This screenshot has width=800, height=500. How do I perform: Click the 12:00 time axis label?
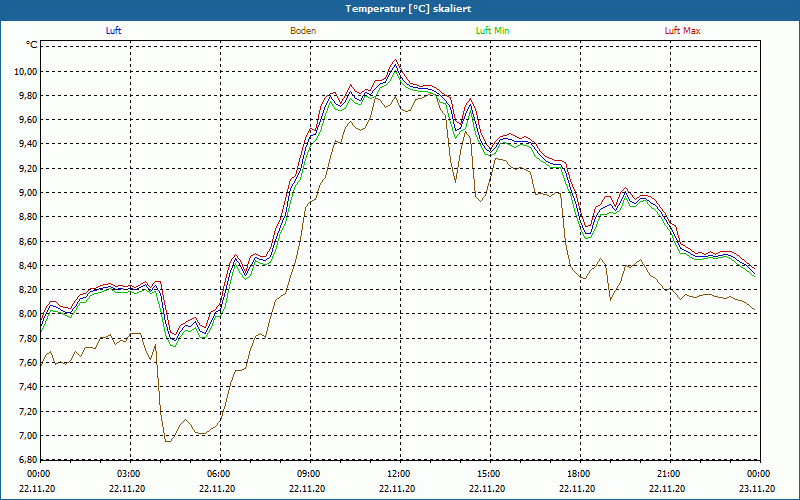[398, 474]
